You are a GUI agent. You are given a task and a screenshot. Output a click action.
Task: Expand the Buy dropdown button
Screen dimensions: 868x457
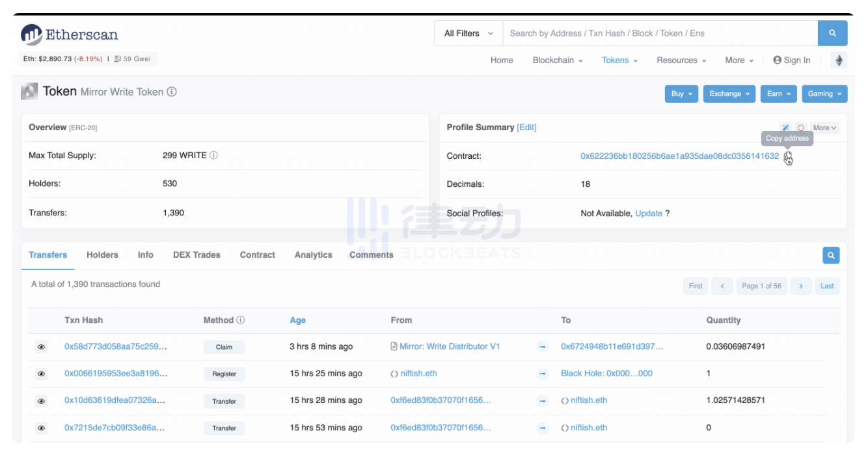tap(681, 94)
